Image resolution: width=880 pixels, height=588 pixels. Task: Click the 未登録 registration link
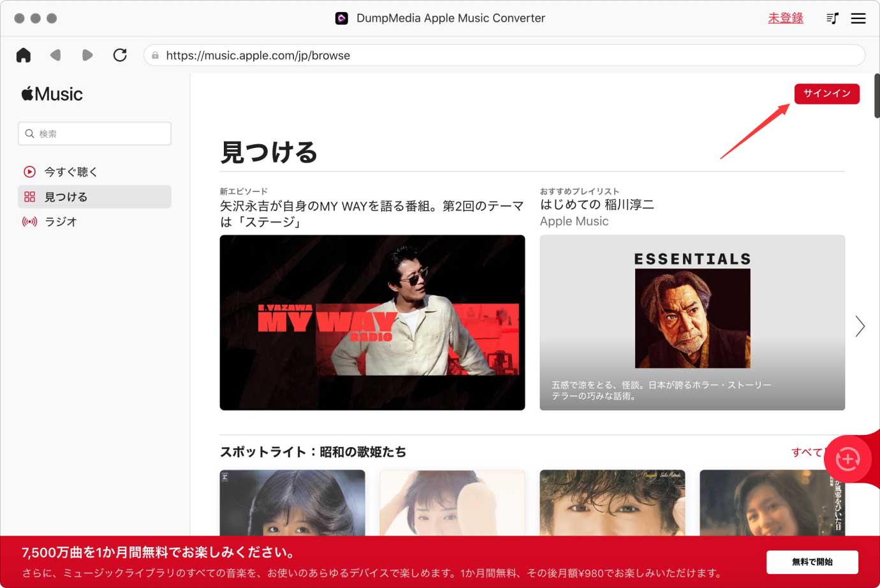coord(786,18)
